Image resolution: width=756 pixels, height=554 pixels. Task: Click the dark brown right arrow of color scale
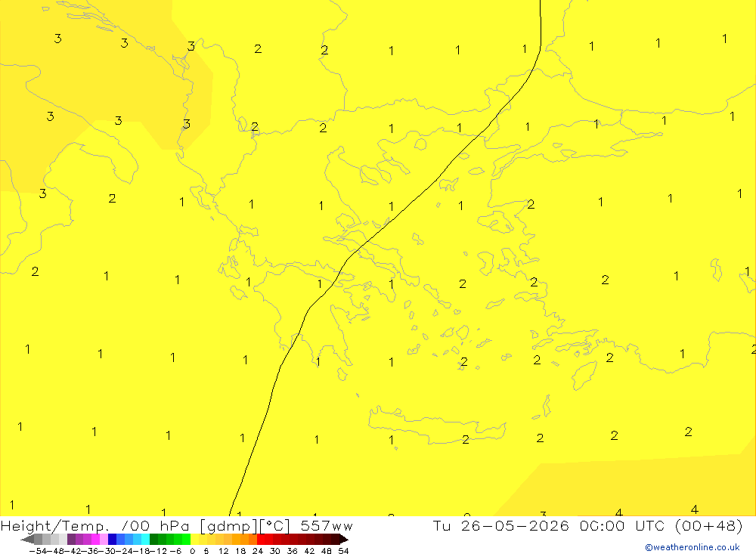tap(344, 539)
